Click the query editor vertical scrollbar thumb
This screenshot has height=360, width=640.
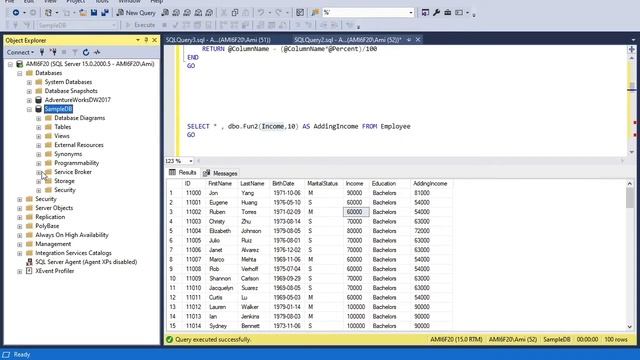click(x=632, y=86)
